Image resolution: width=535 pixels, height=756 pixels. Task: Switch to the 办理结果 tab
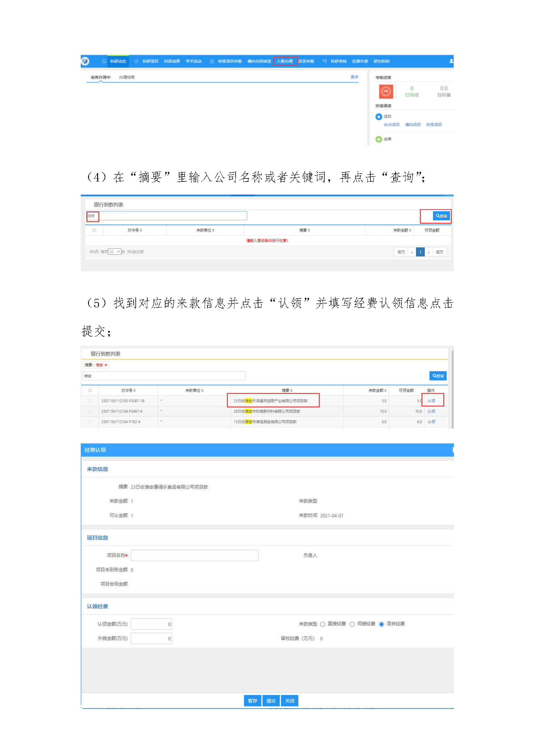tap(127, 77)
